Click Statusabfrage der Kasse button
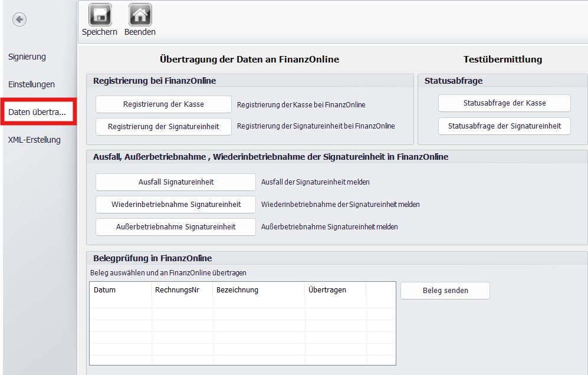 pos(504,103)
